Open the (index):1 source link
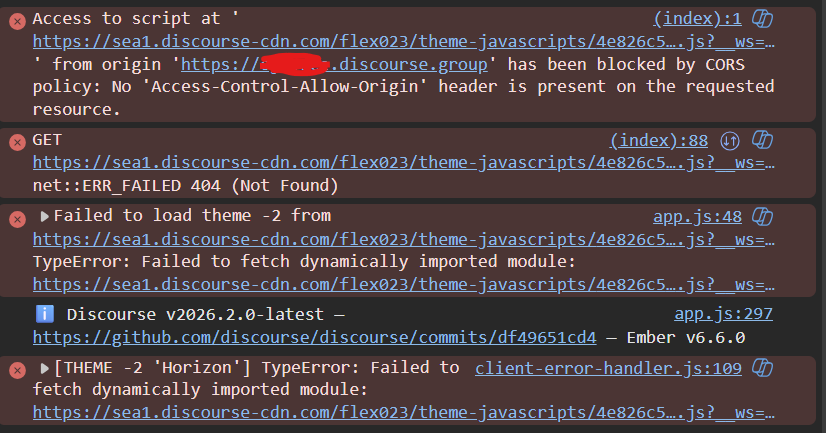This screenshot has width=826, height=433. 697,19
